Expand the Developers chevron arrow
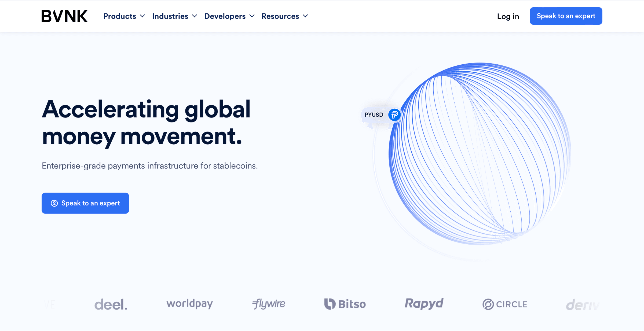This screenshot has width=644, height=331. point(252,16)
